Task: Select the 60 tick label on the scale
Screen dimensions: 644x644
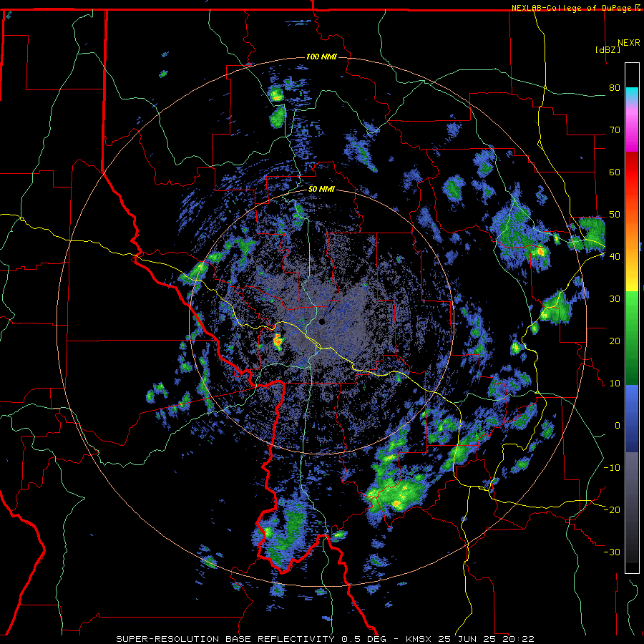Action: (x=615, y=172)
